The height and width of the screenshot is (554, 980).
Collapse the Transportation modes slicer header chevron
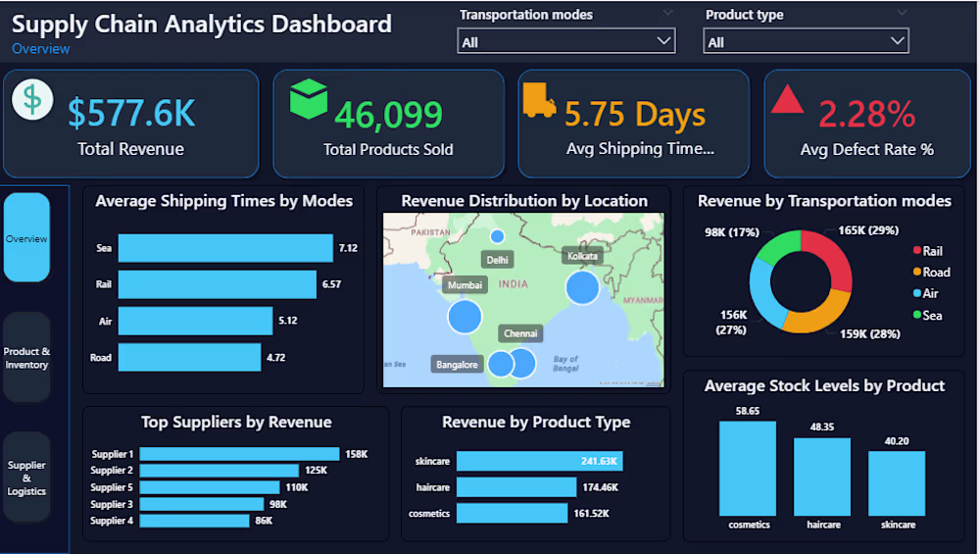click(x=667, y=13)
